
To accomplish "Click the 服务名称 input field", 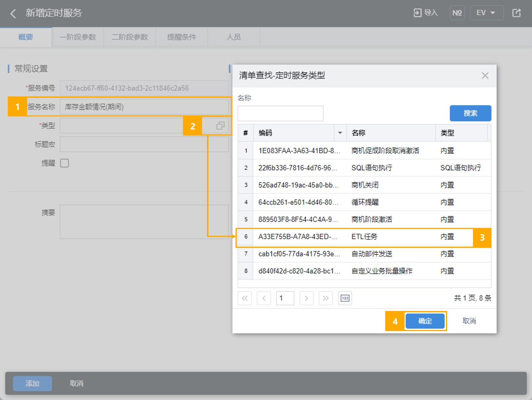I will (x=144, y=107).
